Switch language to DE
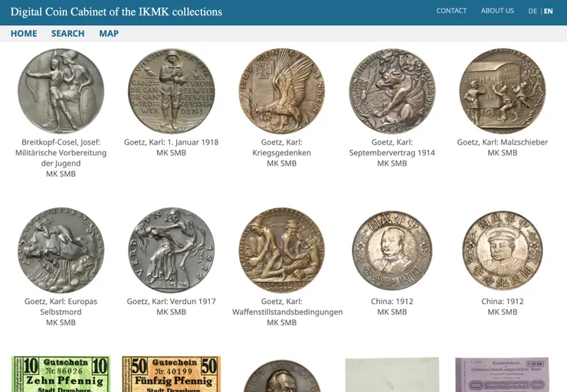The image size is (567, 392). 533,11
